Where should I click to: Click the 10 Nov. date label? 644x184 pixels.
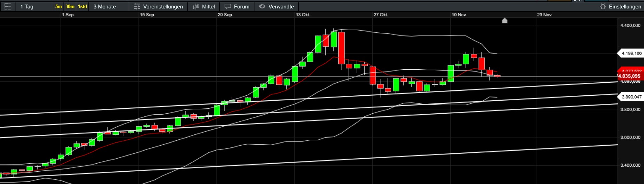pos(459,15)
